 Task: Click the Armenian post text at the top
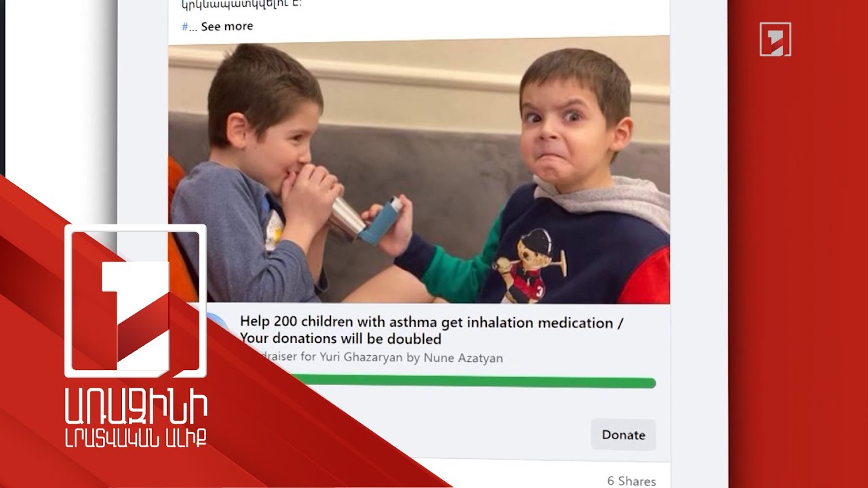242,4
